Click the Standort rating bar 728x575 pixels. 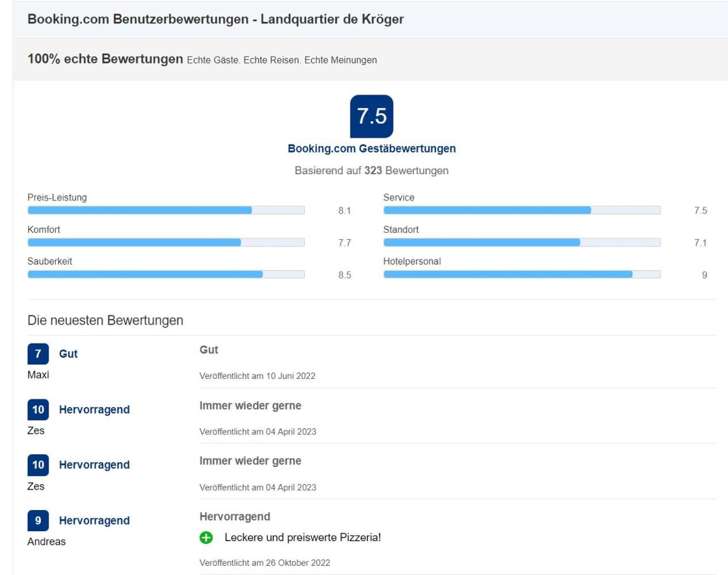tap(522, 243)
